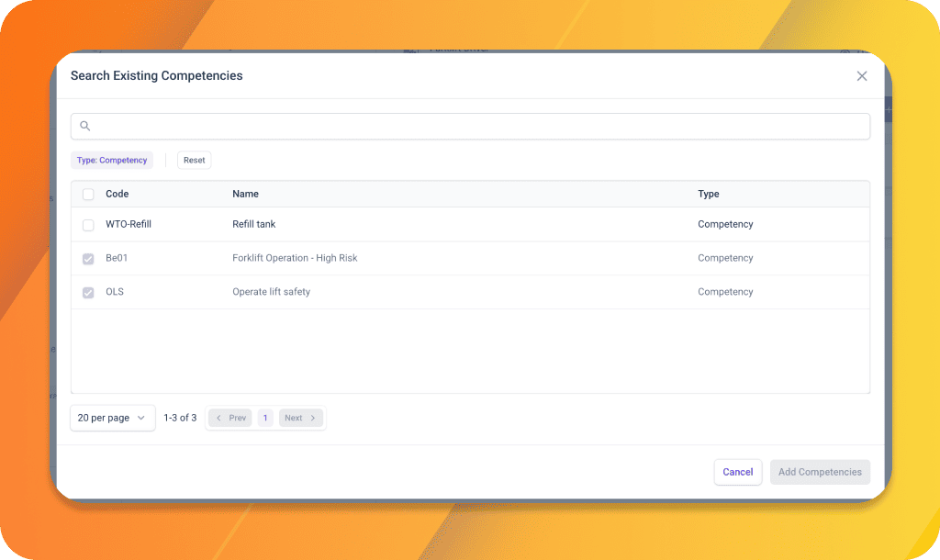Focus the competency search input field
This screenshot has height=560, width=940.
[x=470, y=127]
